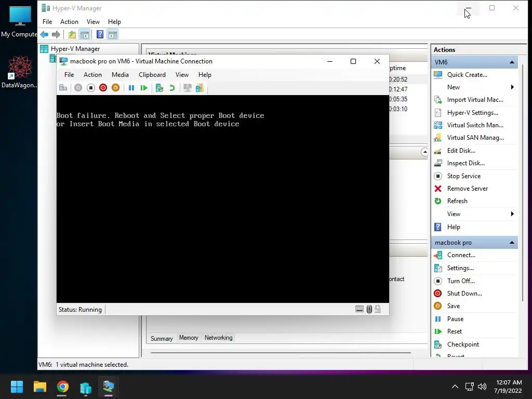Create a checkpoint via the VM toolbar icon
The image size is (532, 399).
click(x=159, y=88)
